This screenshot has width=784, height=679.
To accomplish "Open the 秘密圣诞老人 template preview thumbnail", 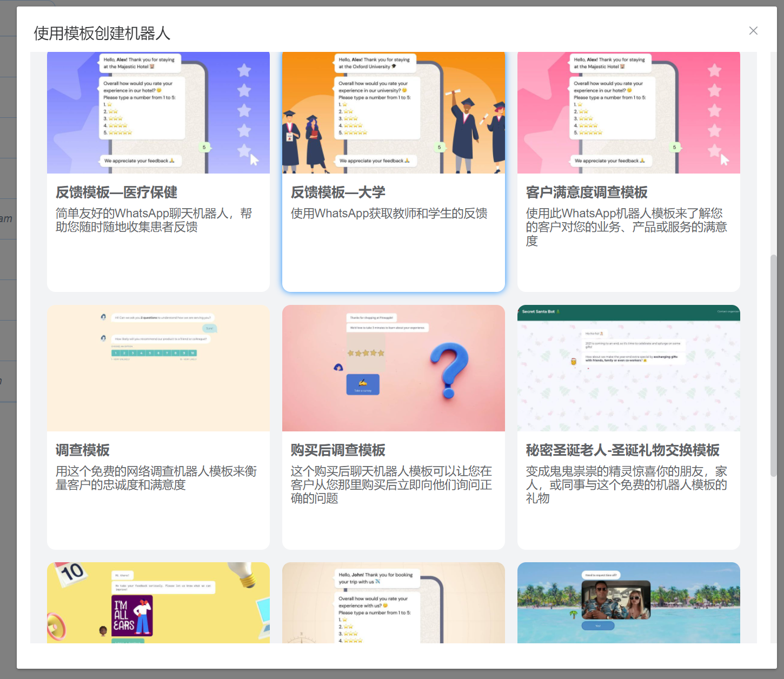I will (629, 368).
